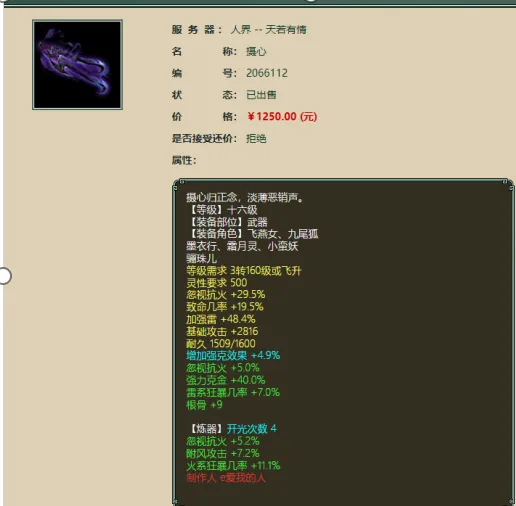The height and width of the screenshot is (506, 516).
Task: Select the item name 摄心
Action: click(x=256, y=51)
